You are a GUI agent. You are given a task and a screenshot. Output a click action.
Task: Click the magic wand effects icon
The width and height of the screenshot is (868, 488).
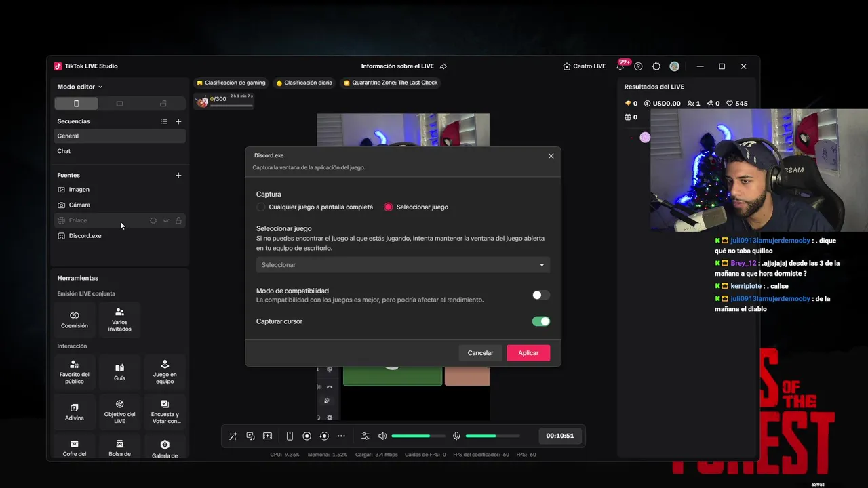233,436
